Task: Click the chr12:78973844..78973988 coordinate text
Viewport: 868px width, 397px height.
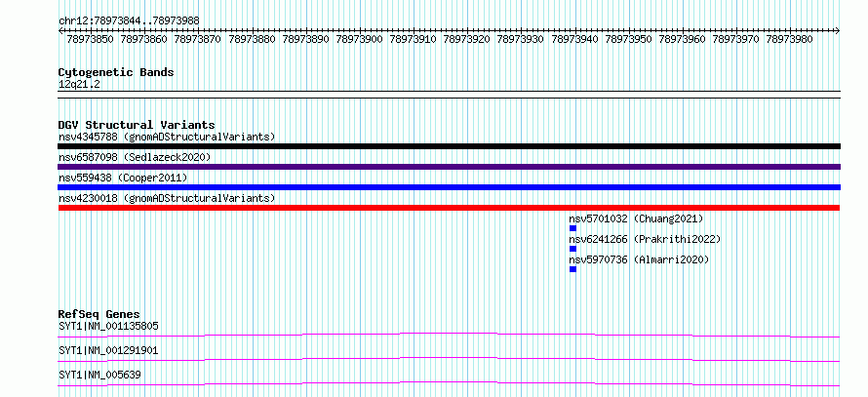Action: (129, 21)
